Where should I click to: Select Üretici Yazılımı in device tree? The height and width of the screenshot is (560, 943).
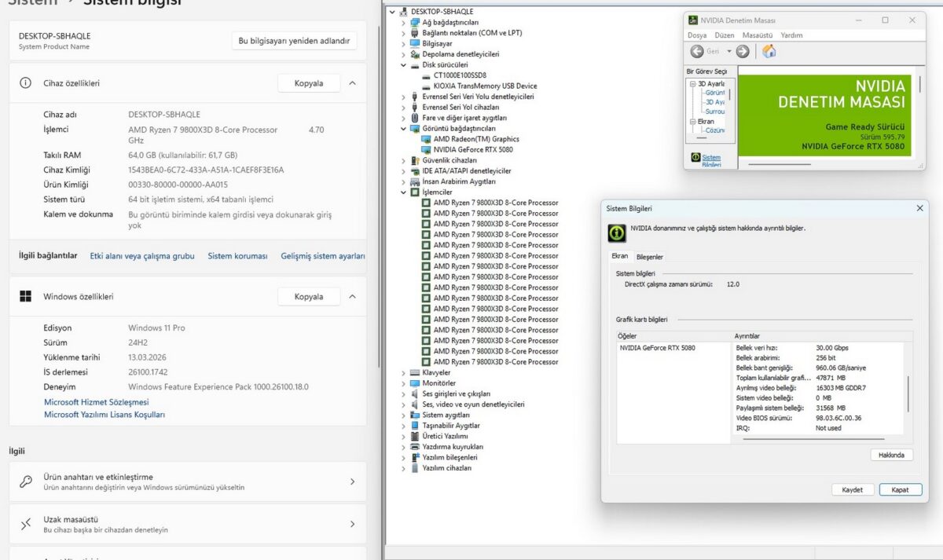(445, 436)
